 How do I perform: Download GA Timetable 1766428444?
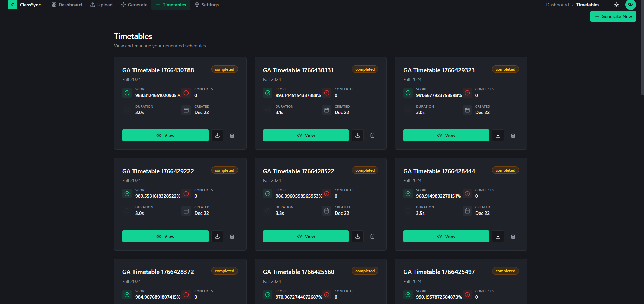click(x=498, y=236)
